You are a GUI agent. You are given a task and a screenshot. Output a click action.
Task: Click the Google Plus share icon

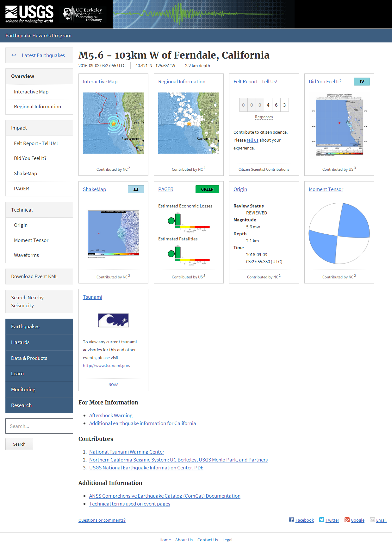(347, 520)
